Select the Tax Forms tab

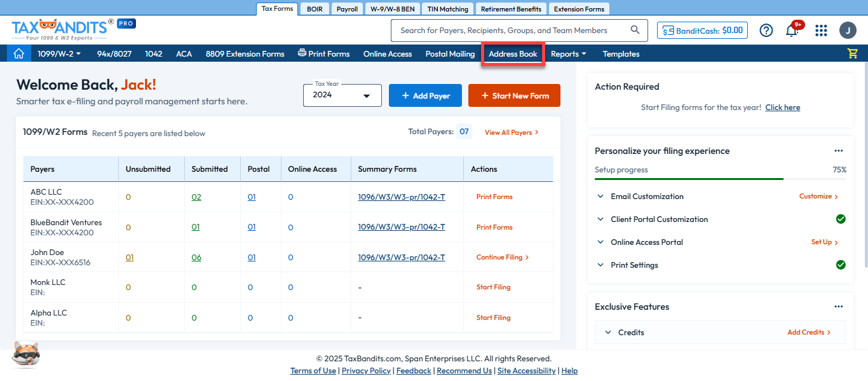tap(277, 9)
